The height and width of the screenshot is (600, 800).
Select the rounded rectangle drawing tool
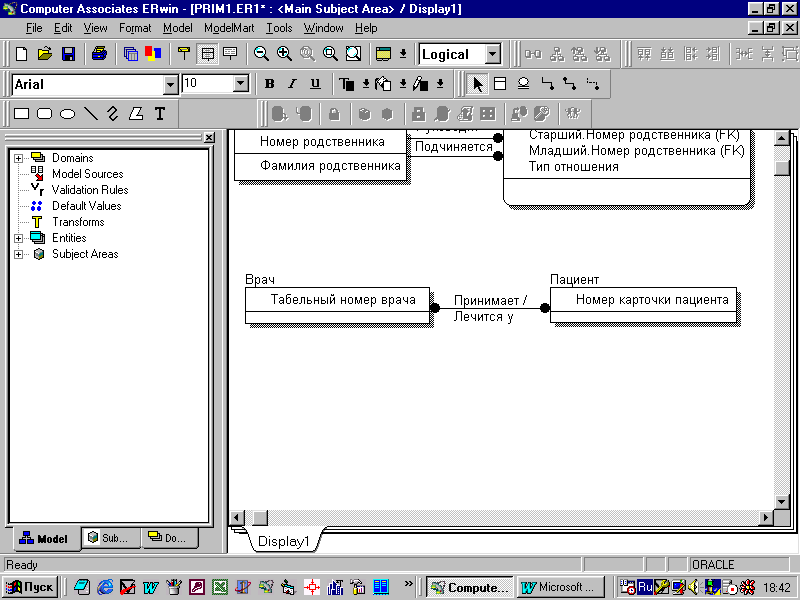click(44, 114)
